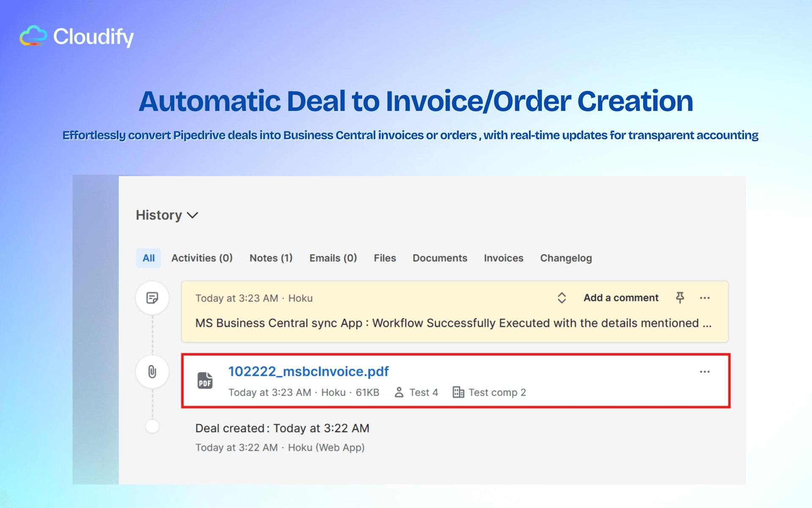Collapse the History section chevron
The width and height of the screenshot is (812, 508).
click(193, 215)
